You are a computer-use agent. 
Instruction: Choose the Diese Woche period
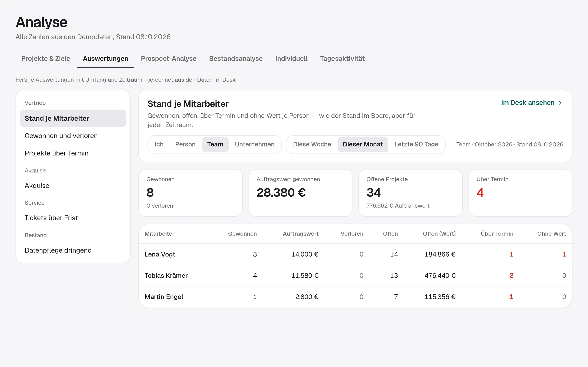click(x=312, y=144)
